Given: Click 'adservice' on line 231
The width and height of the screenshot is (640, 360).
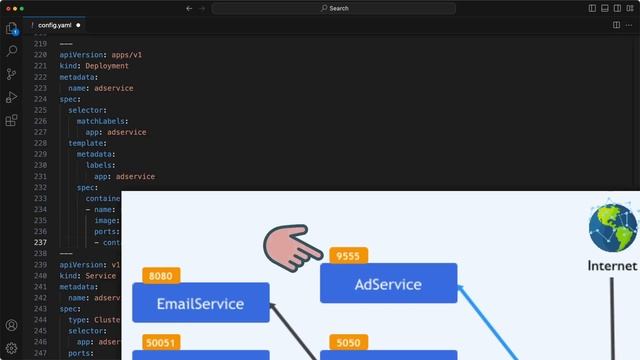Looking at the screenshot, I should point(135,176).
